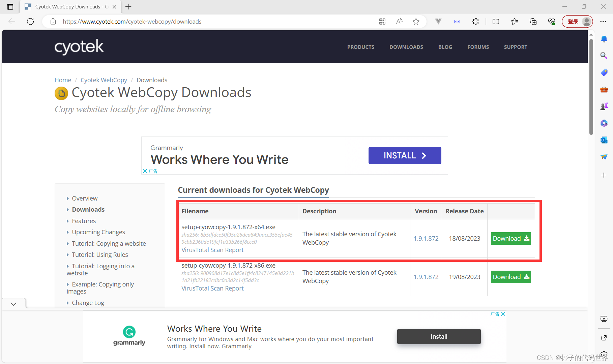Open the Settings and more ellipsis menu
The image size is (613, 364).
click(604, 21)
